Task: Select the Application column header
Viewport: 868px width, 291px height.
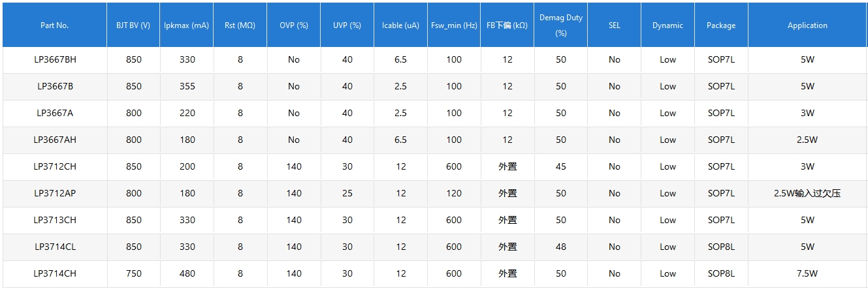Action: pyautogui.click(x=807, y=25)
